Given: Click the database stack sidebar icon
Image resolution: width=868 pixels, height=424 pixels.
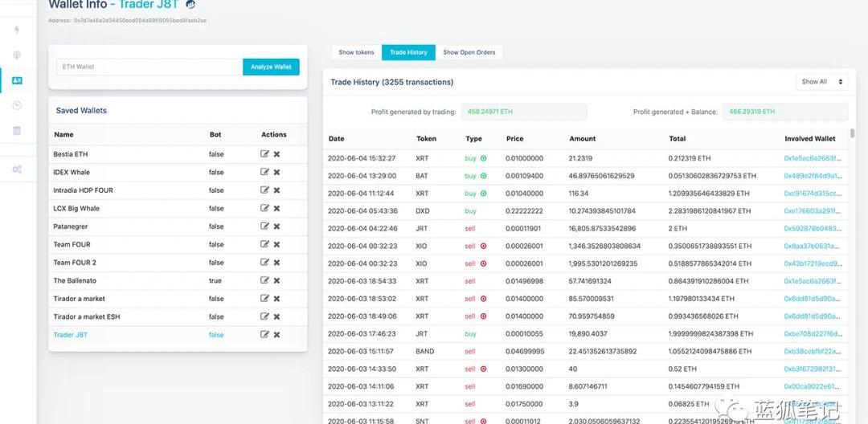Looking at the screenshot, I should coord(17,130).
